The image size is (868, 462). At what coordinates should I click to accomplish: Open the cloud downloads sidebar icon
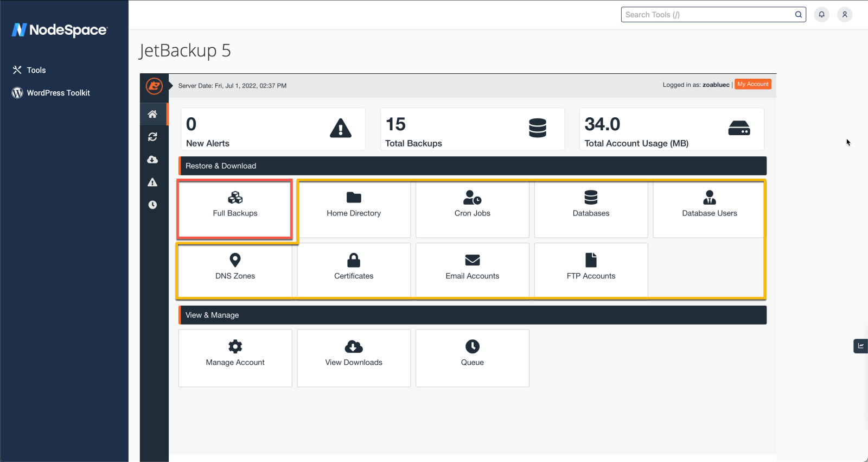point(152,160)
